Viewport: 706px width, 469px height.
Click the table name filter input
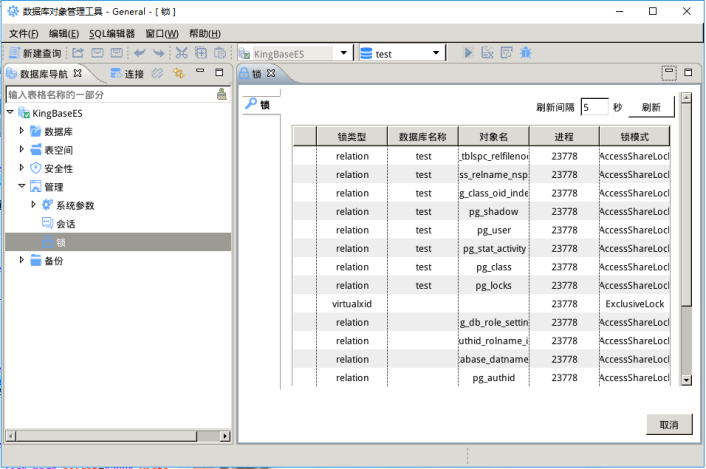point(111,95)
